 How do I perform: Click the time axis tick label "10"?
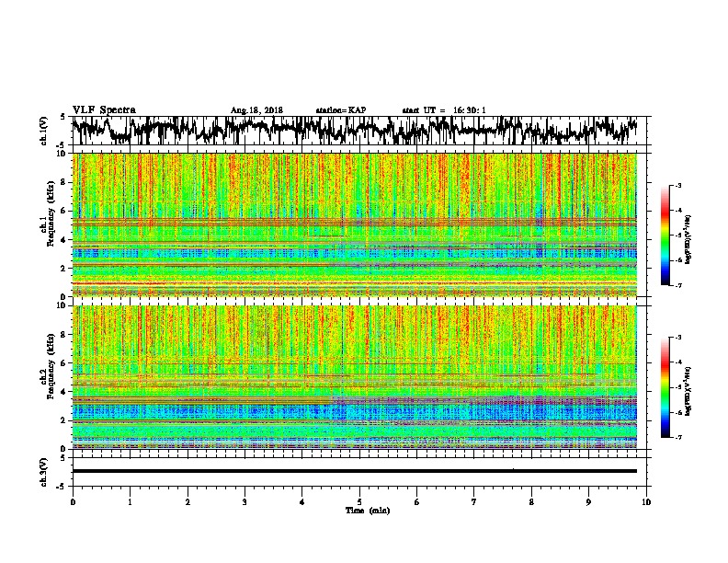coord(646,502)
